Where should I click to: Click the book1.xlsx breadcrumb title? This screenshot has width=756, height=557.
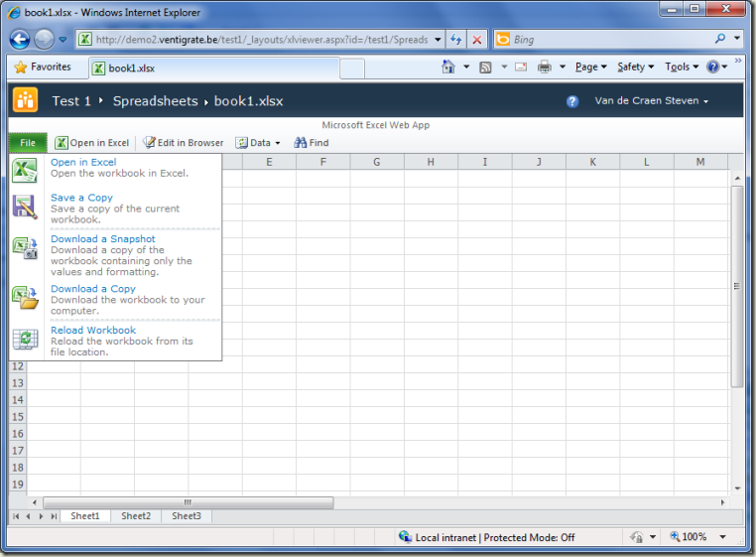click(248, 101)
